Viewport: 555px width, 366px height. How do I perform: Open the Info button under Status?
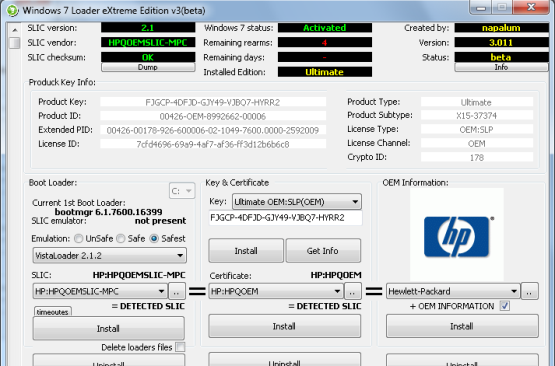[x=501, y=67]
